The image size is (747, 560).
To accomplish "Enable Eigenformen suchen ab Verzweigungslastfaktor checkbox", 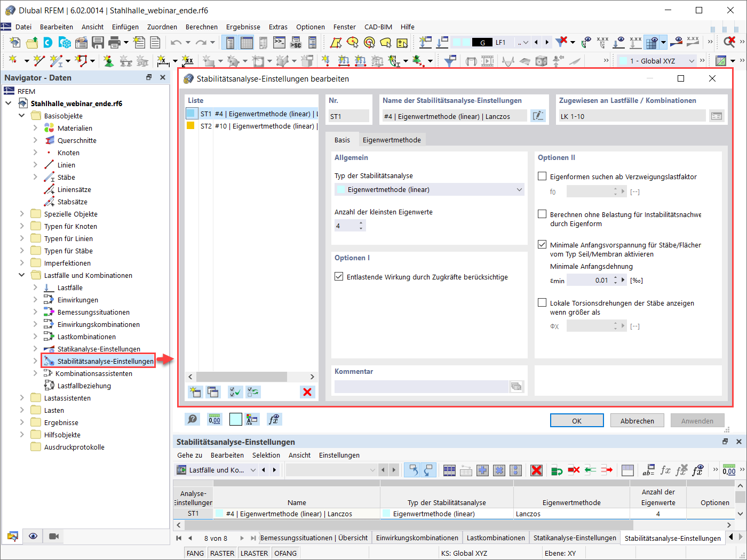I will (542, 176).
